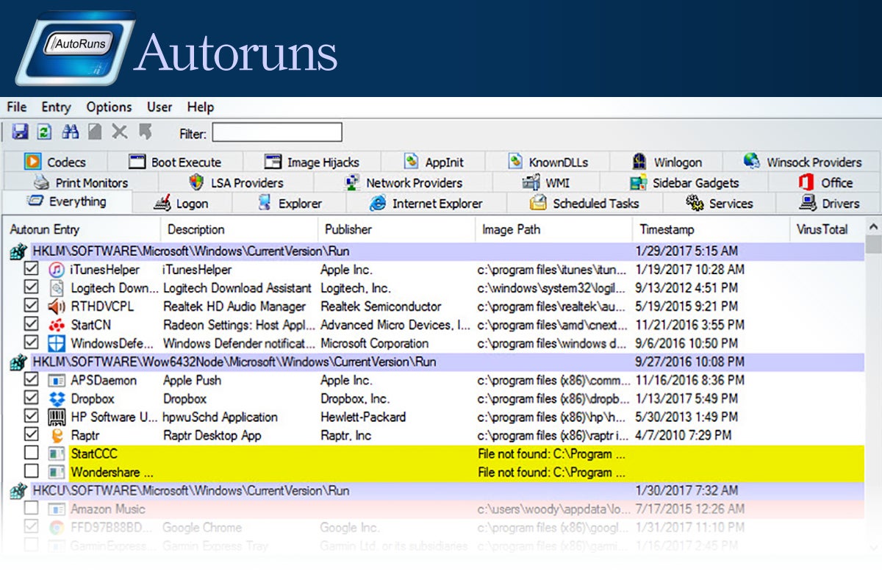This screenshot has width=882, height=588.
Task: Click the HP Software Update icon
Action: (x=57, y=417)
